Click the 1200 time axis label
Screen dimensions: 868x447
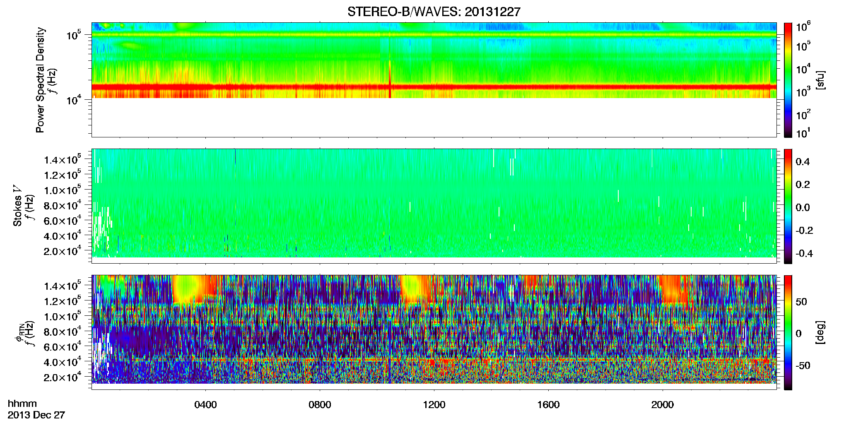point(434,405)
